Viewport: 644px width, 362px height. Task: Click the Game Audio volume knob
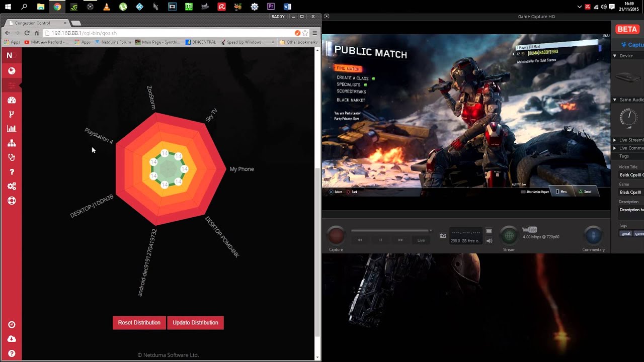click(627, 118)
